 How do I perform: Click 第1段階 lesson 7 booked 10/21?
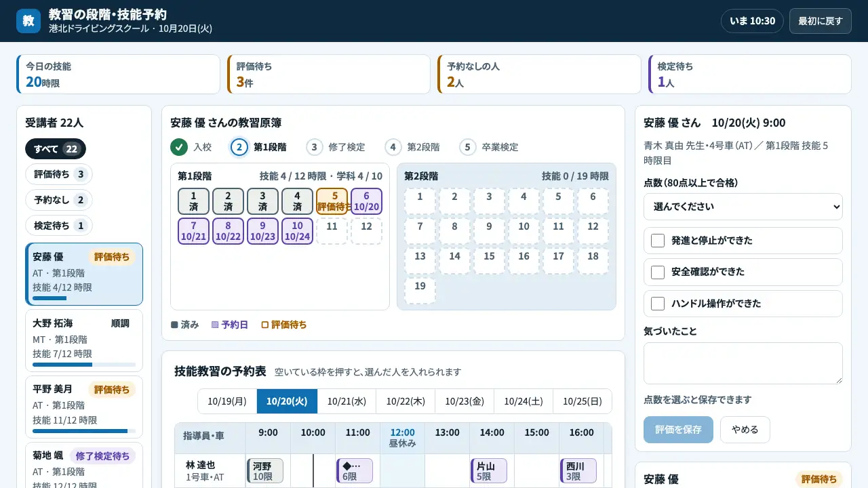(193, 231)
